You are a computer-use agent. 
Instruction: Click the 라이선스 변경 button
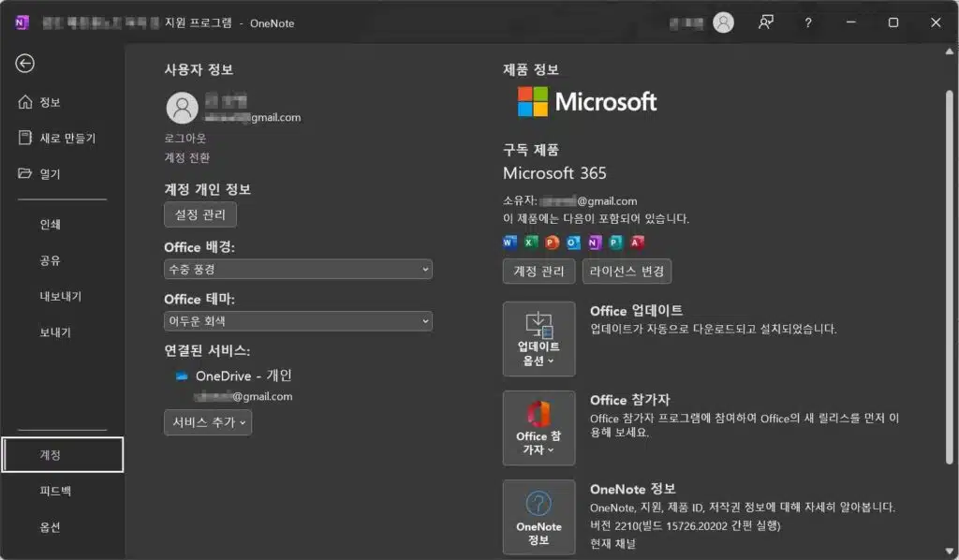click(x=627, y=271)
